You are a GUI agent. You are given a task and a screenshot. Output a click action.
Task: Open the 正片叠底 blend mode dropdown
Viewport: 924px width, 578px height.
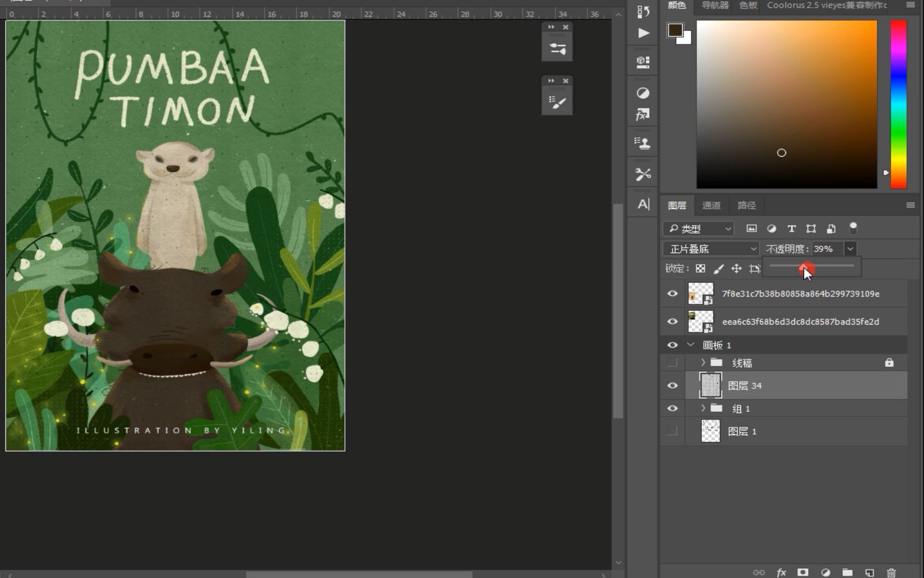[711, 248]
